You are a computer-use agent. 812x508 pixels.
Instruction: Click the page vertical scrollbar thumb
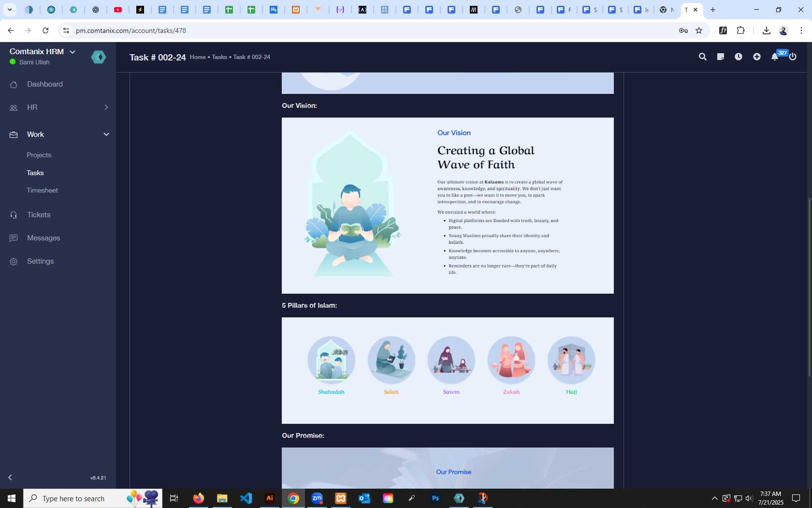pyautogui.click(x=810, y=287)
